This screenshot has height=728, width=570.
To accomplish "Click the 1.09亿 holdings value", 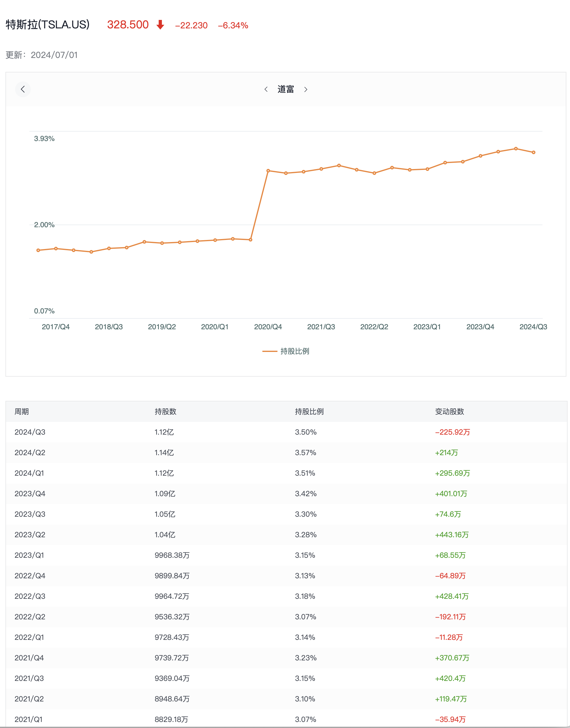I will 165,493.
